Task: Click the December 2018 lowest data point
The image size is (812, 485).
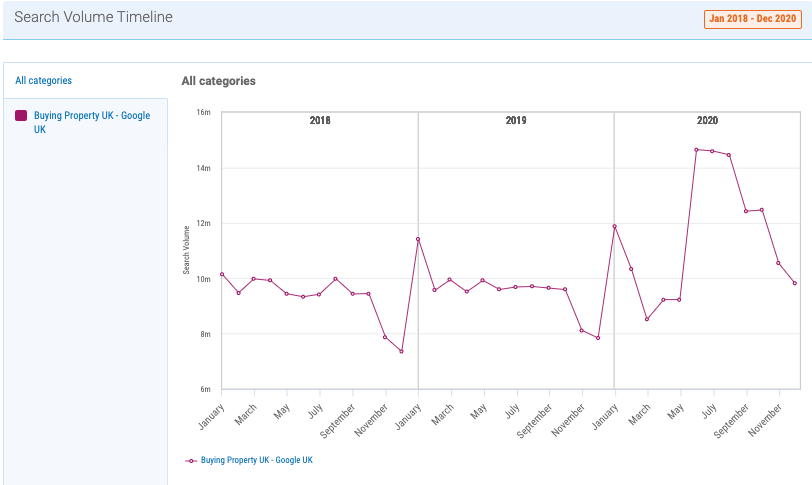Action: [401, 351]
